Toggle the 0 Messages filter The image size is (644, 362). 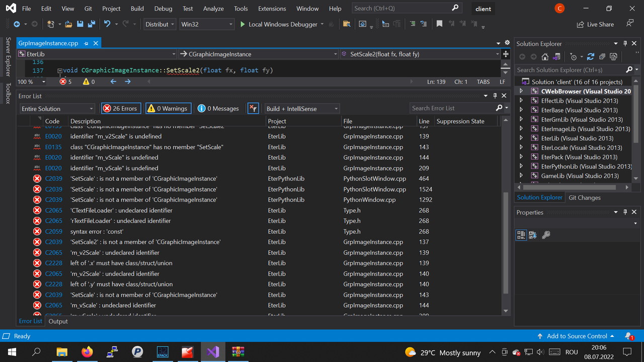(x=218, y=109)
